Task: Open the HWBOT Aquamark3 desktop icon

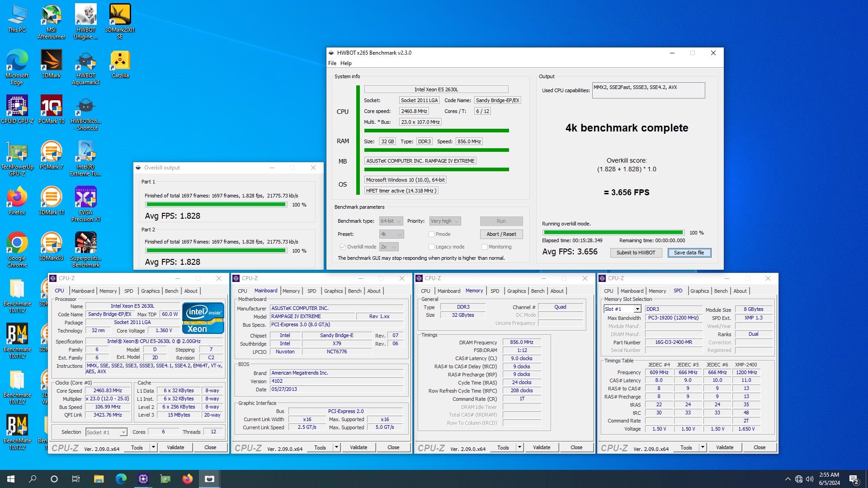Action: pyautogui.click(x=85, y=67)
